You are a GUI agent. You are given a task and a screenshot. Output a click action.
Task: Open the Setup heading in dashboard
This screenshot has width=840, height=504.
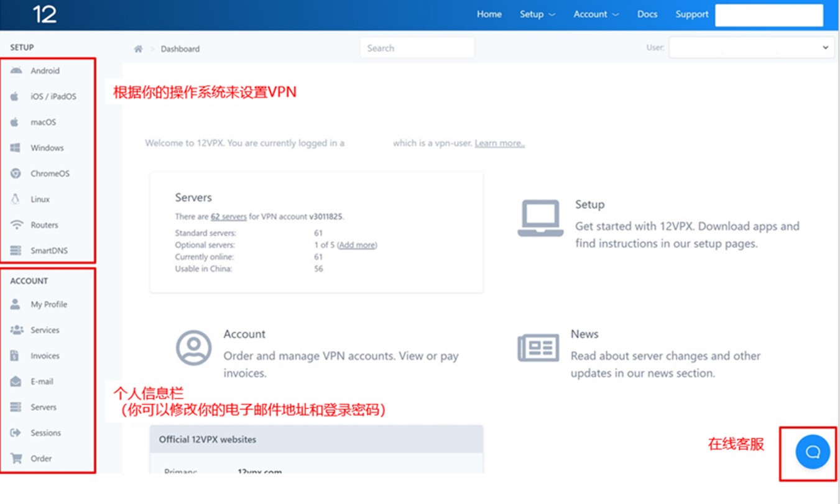tap(589, 204)
